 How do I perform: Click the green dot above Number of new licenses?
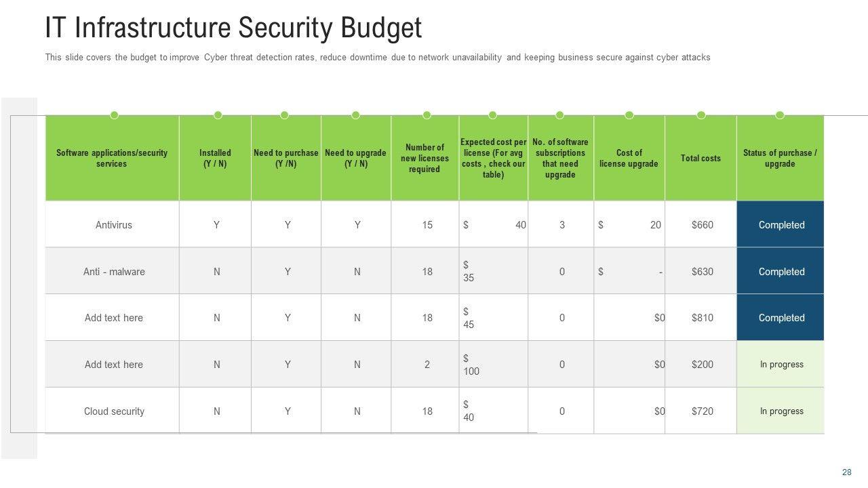point(427,115)
